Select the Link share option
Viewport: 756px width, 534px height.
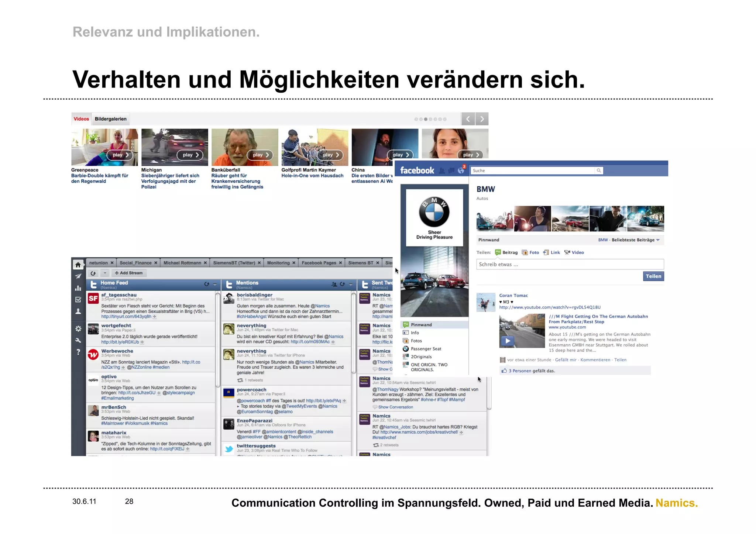tap(551, 252)
